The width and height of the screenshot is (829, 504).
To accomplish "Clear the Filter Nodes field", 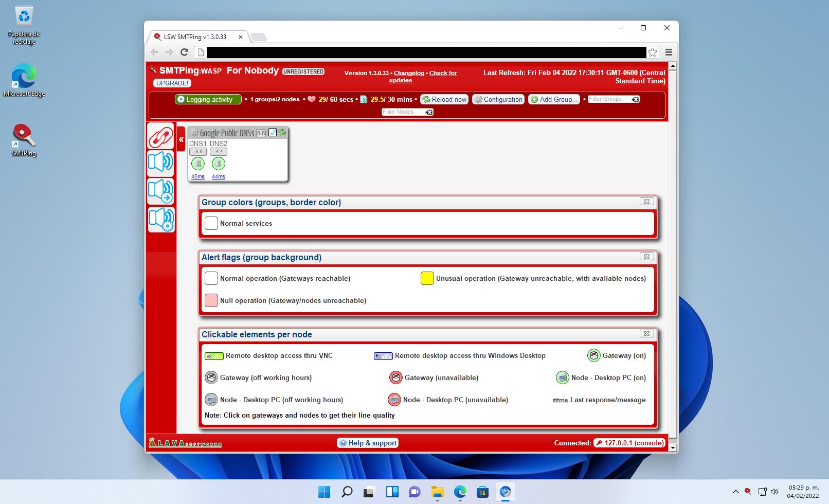I will click(x=429, y=112).
